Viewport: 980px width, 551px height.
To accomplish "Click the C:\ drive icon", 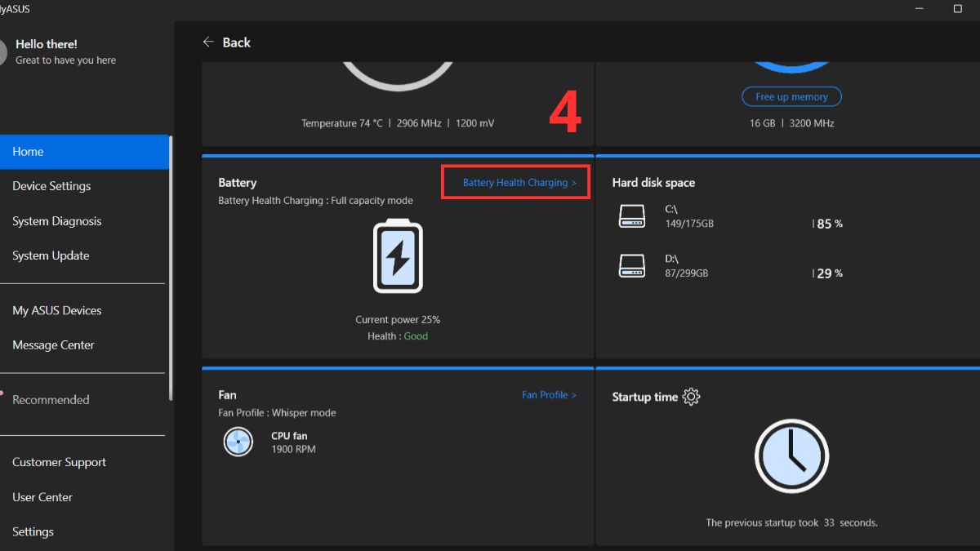I will (x=631, y=216).
